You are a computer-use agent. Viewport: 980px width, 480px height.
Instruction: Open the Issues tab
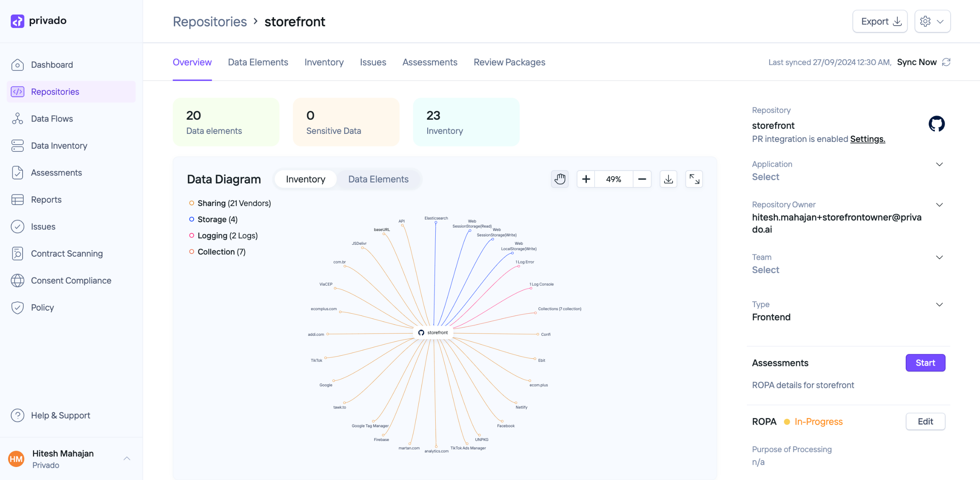coord(372,62)
